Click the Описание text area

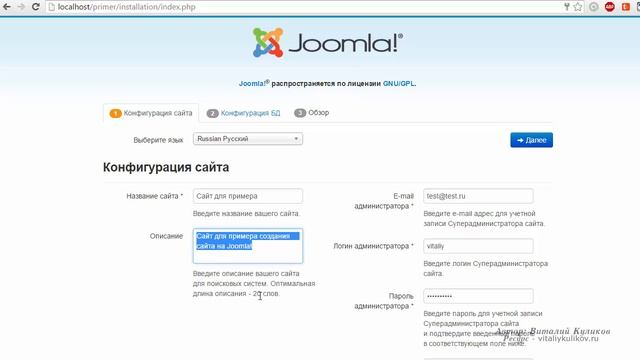248,246
